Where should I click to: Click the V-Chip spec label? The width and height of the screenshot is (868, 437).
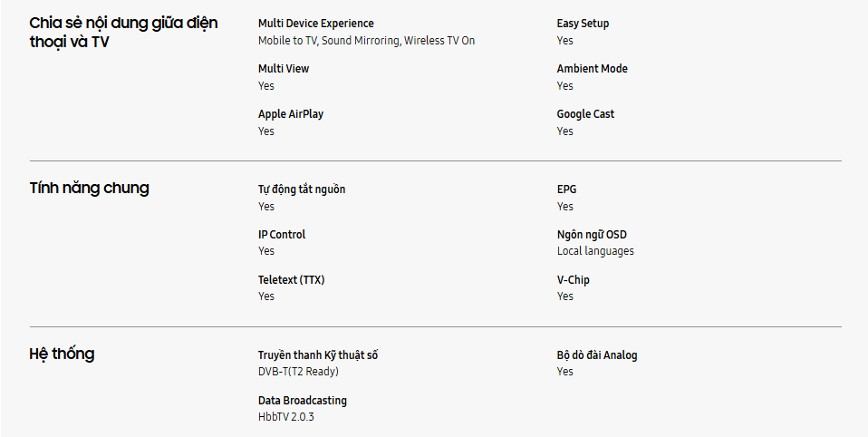point(573,280)
